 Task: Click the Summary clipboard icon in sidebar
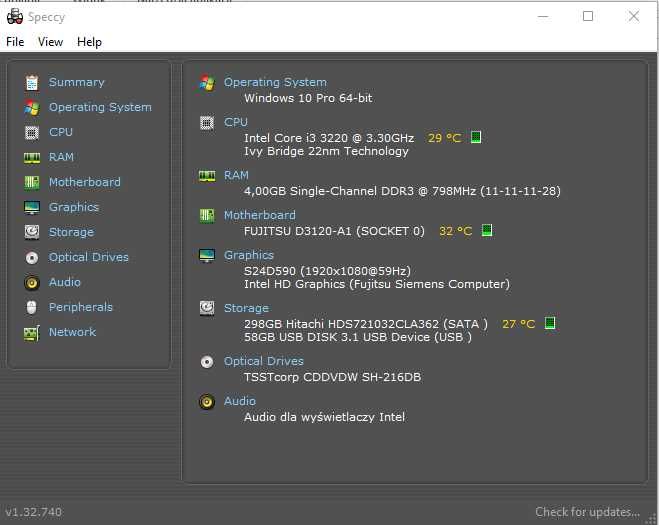(32, 82)
